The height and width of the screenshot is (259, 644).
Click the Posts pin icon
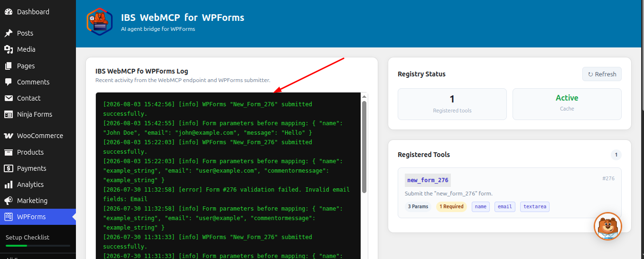click(x=9, y=33)
